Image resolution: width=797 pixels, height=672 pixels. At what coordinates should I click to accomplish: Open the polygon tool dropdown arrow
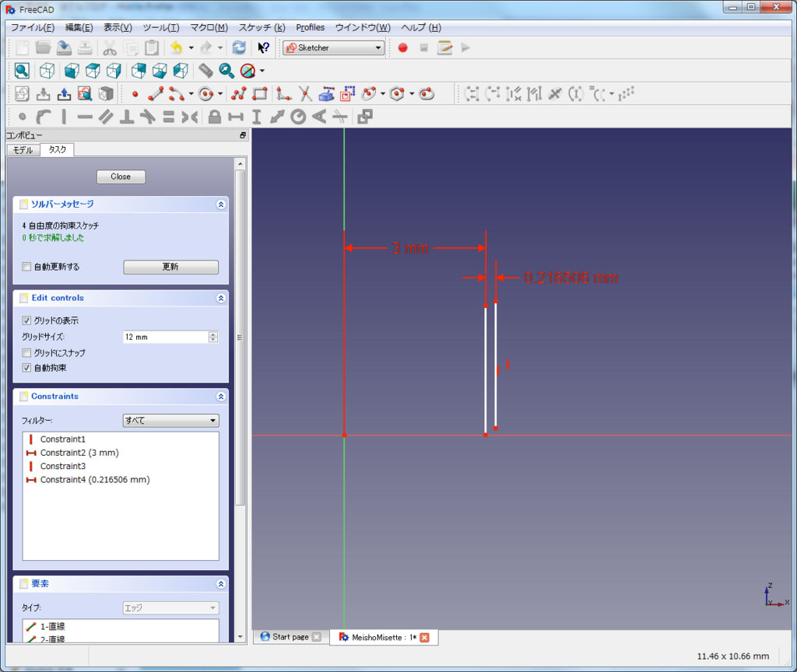(412, 94)
